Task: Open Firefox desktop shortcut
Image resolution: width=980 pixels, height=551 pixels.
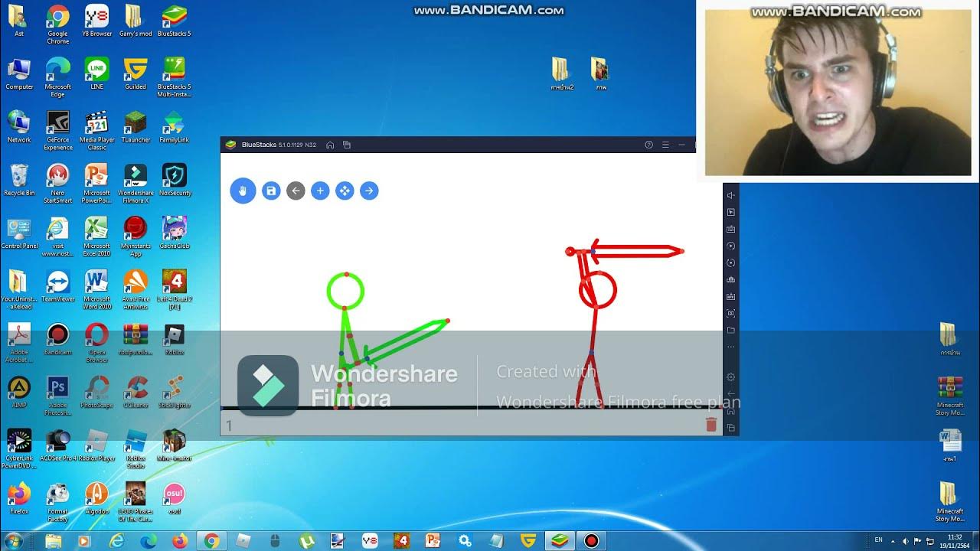Action: tap(19, 498)
